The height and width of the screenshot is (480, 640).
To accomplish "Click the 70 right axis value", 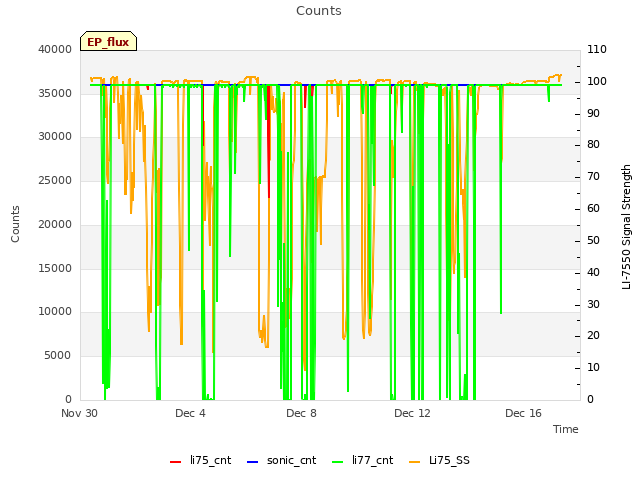I will (x=593, y=177).
